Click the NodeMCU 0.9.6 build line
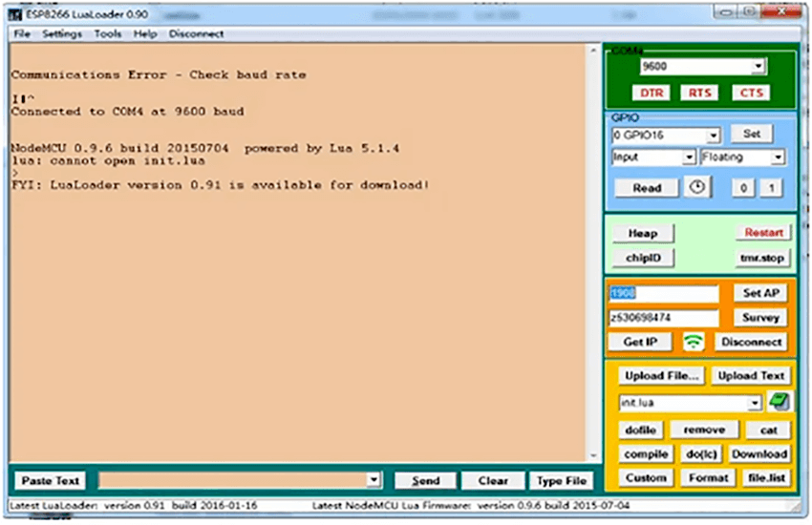Viewport: 812px width, 525px height. (205, 148)
